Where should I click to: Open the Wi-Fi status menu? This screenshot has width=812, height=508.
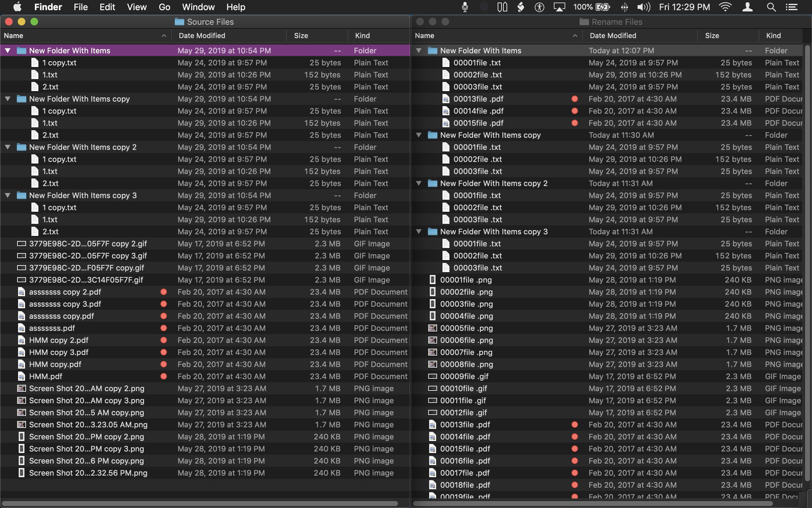click(x=725, y=7)
